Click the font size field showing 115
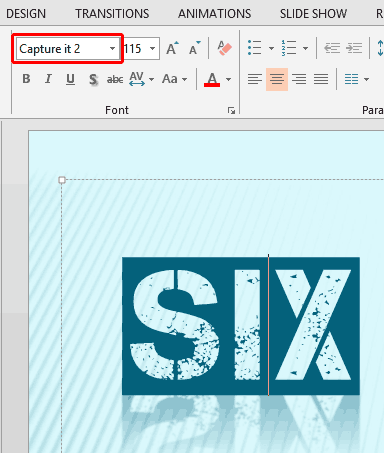The height and width of the screenshot is (453, 384). [134, 49]
